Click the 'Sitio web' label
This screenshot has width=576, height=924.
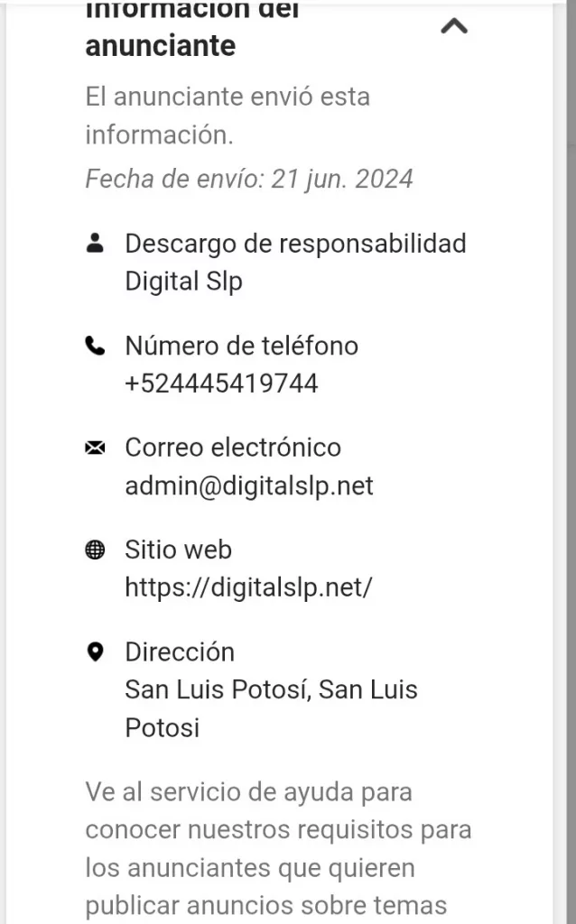click(178, 550)
